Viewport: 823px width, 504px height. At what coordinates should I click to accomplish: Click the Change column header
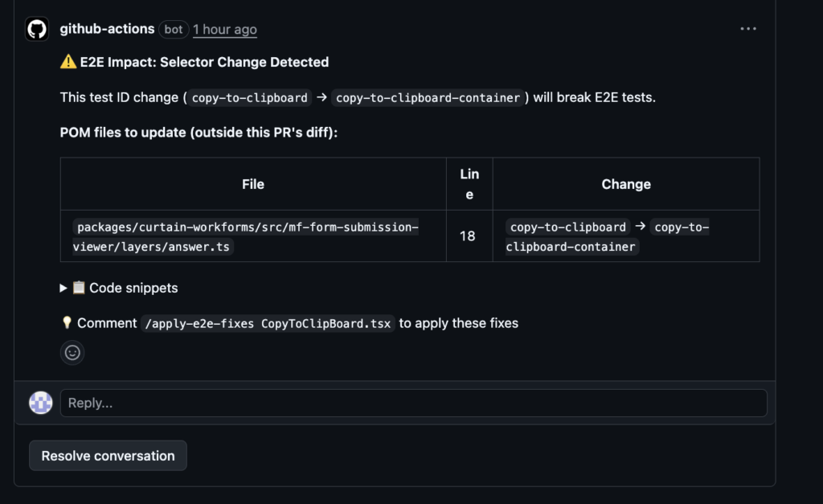[625, 184]
